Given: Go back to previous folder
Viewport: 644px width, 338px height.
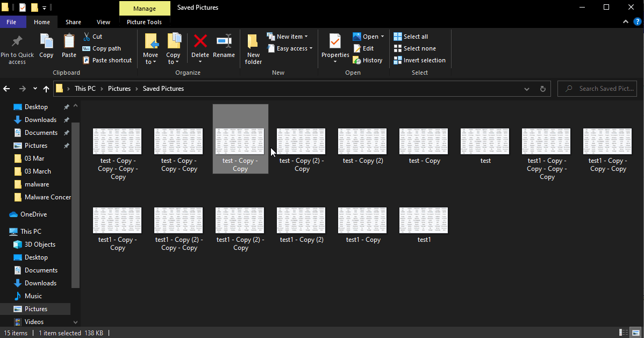Looking at the screenshot, I should click(6, 89).
